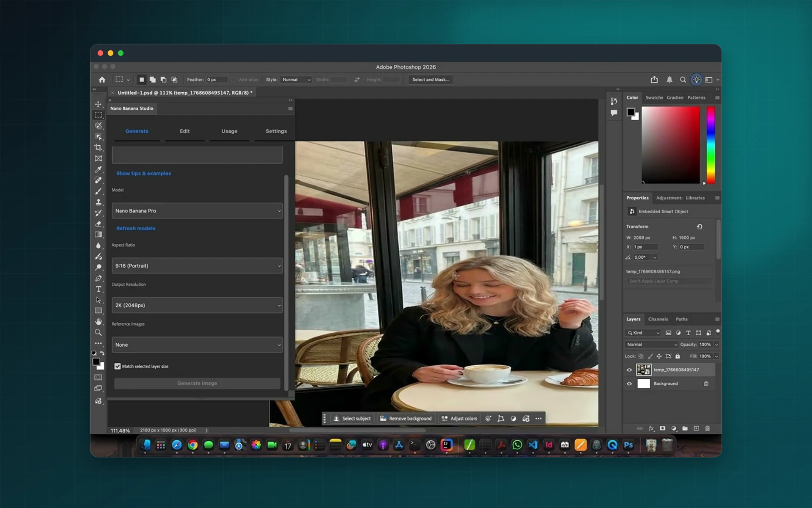Select the Crop tool
Viewport: 812px width, 508px height.
pos(98,147)
